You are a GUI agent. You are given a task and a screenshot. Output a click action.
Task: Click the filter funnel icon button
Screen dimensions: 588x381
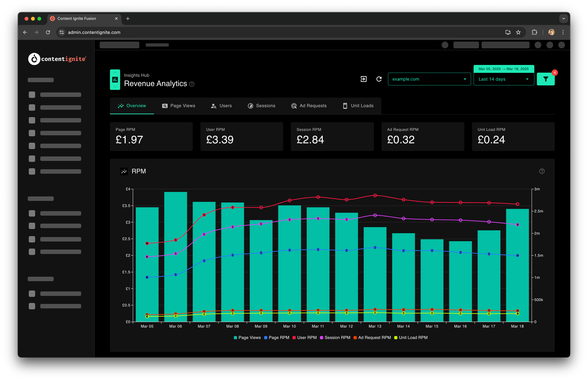[545, 79]
